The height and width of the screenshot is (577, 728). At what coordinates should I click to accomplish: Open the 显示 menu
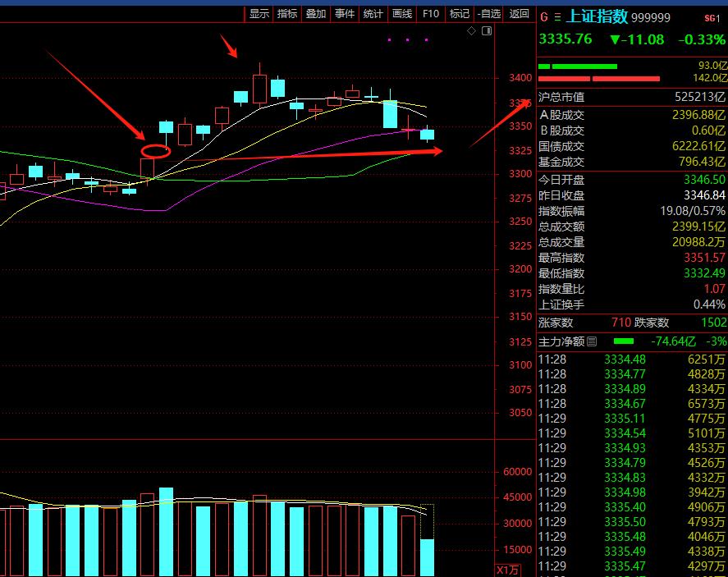click(x=259, y=14)
